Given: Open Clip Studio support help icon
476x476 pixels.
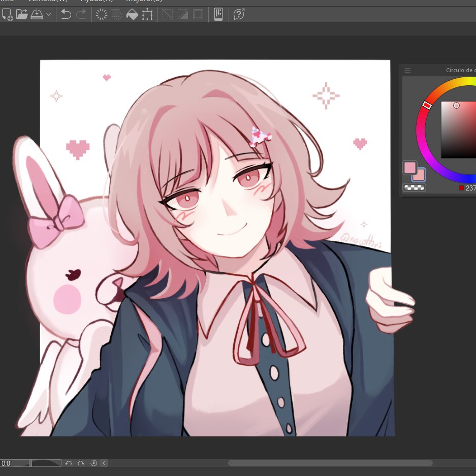Looking at the screenshot, I should 239,14.
